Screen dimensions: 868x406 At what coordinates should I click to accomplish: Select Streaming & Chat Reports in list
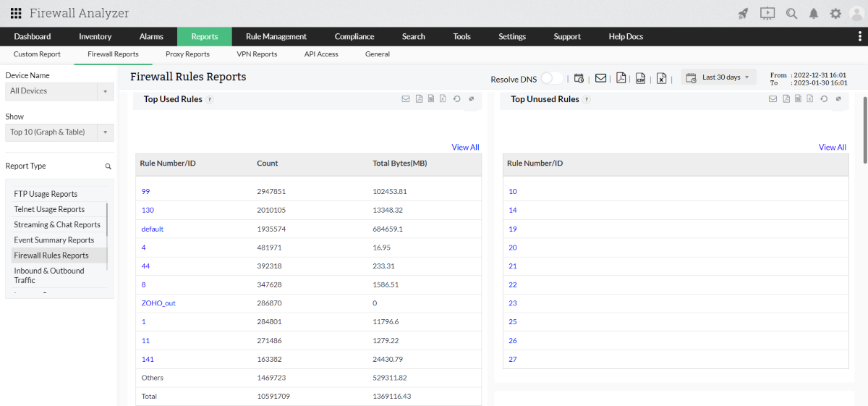click(x=57, y=224)
